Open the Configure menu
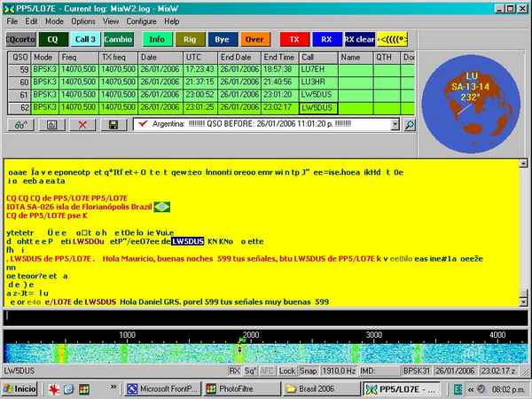Image resolution: width=532 pixels, height=399 pixels. 141,20
